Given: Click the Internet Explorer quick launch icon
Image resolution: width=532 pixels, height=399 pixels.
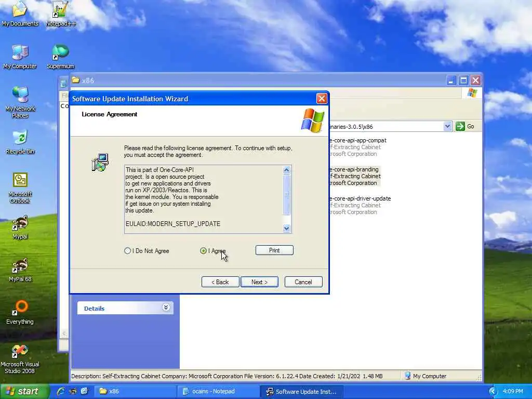Looking at the screenshot, I should point(61,391).
